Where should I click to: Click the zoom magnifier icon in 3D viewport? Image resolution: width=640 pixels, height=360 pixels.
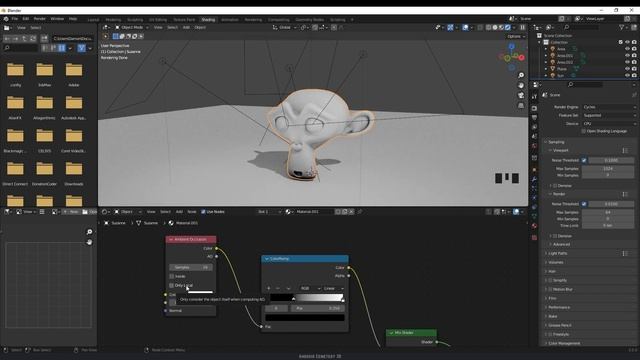[x=521, y=76]
